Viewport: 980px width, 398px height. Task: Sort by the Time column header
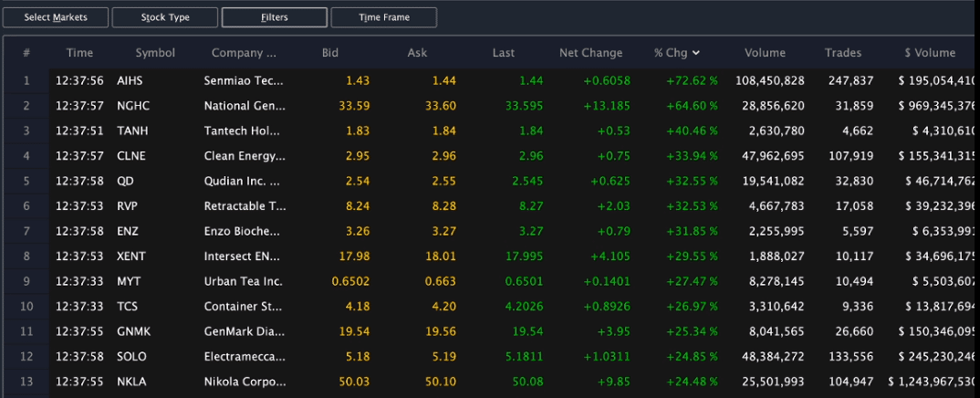(x=79, y=53)
